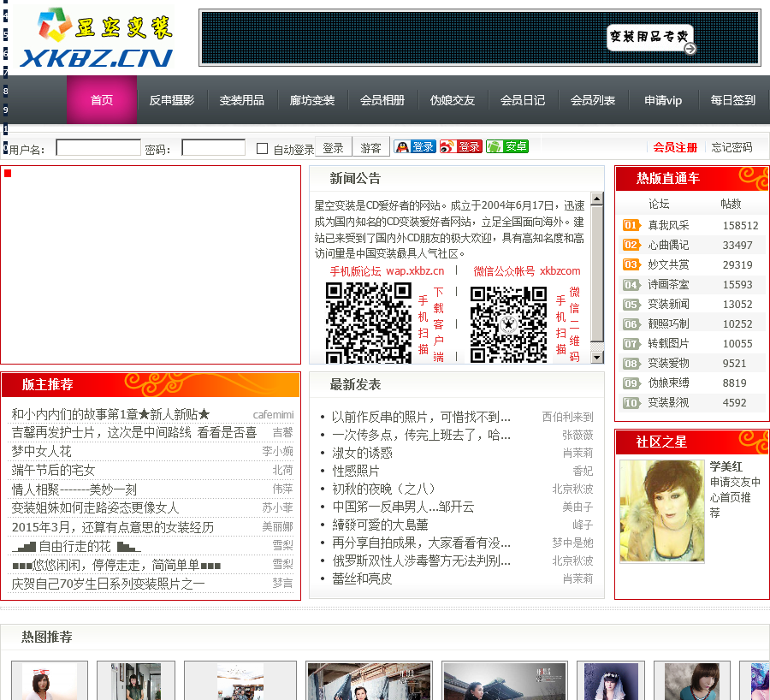Image resolution: width=770 pixels, height=700 pixels.
Task: Open the 会员注册 member registration link
Action: pos(675,147)
